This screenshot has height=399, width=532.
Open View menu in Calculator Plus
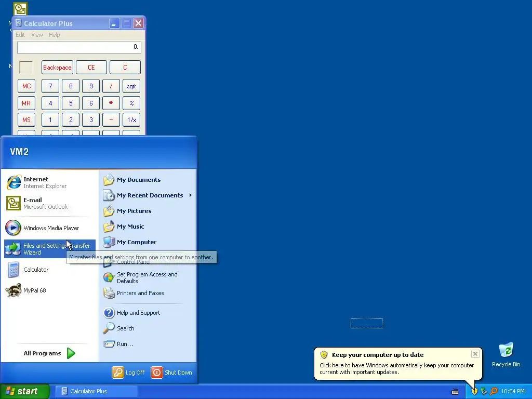[37, 35]
